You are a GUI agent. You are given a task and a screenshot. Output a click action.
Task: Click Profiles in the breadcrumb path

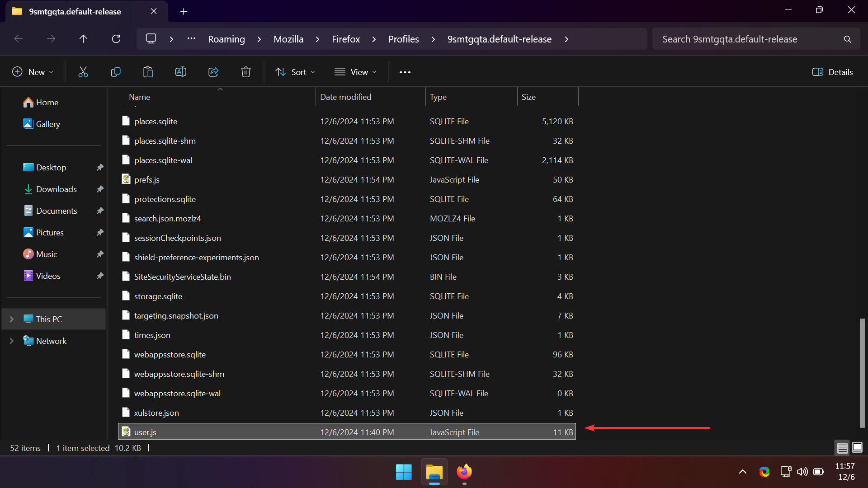404,39
